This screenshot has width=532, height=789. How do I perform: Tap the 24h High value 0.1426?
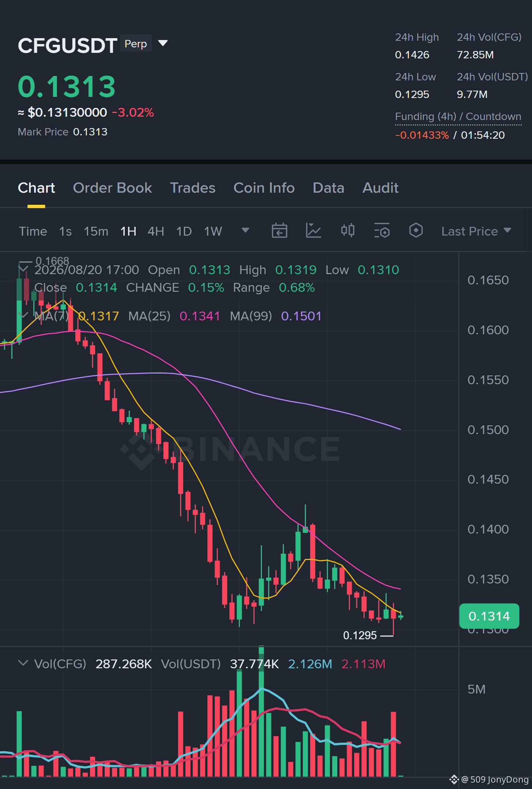coord(412,55)
